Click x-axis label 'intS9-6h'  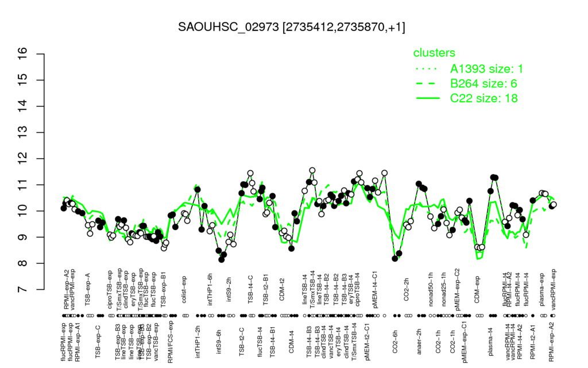[x=219, y=342]
